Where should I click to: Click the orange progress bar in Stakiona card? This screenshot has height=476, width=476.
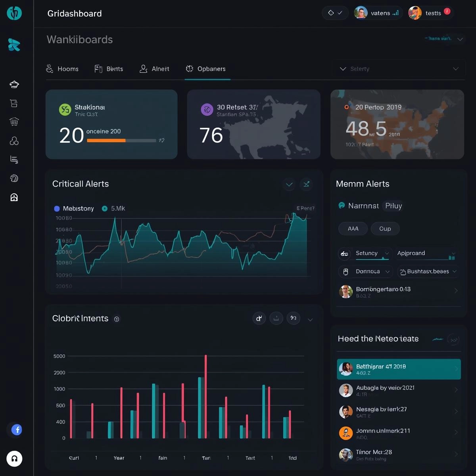coord(106,140)
